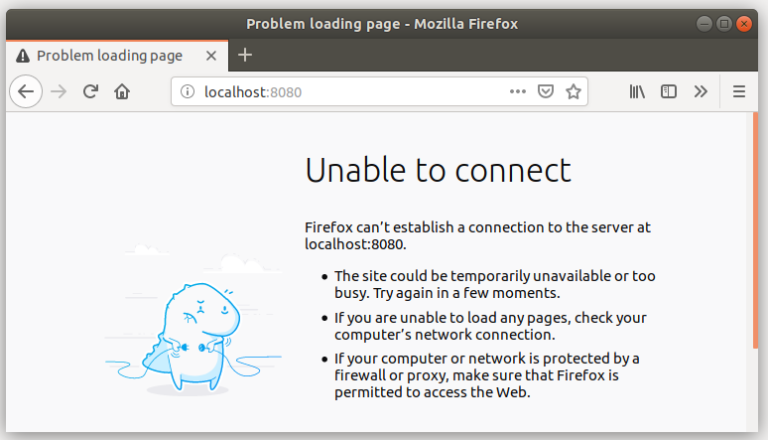Click the forward navigation arrow
768x440 pixels.
coord(58,92)
